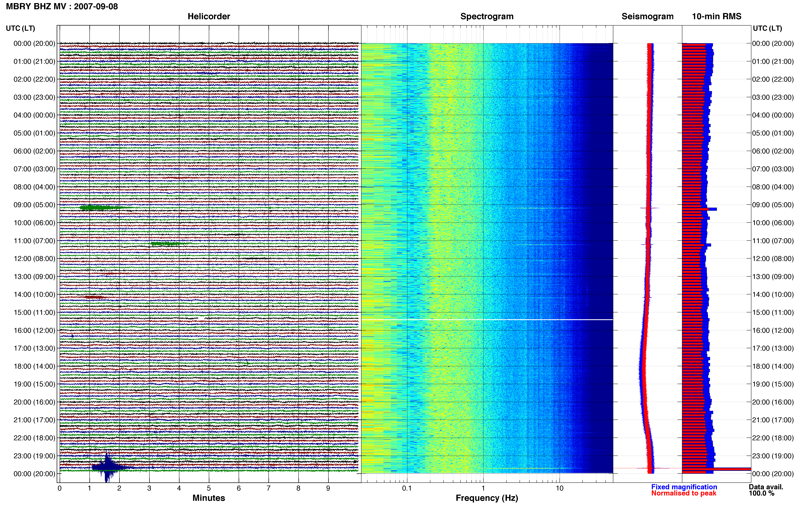
Task: Click the longest RMS bar near 23:40
Action: point(716,469)
